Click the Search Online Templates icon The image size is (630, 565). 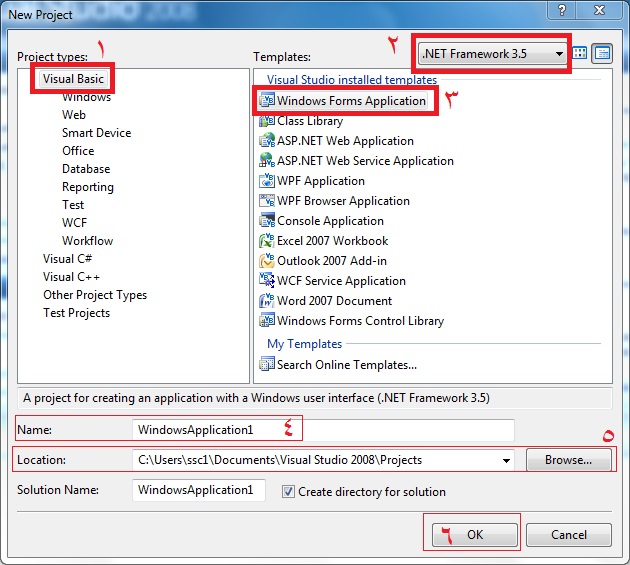click(x=267, y=364)
